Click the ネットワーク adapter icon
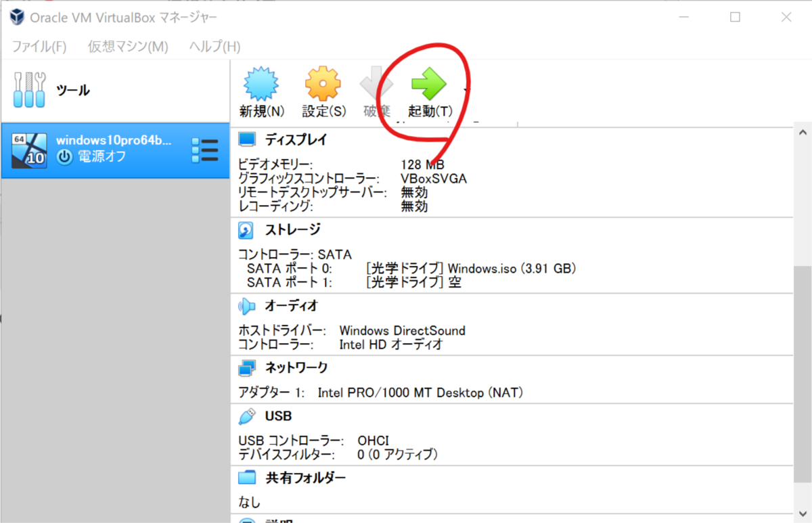 [x=246, y=367]
